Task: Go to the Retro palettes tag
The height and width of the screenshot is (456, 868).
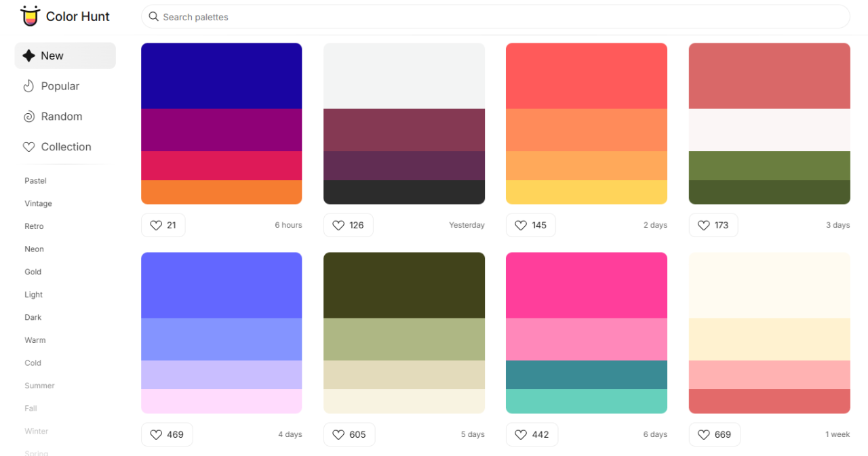Action: click(34, 226)
